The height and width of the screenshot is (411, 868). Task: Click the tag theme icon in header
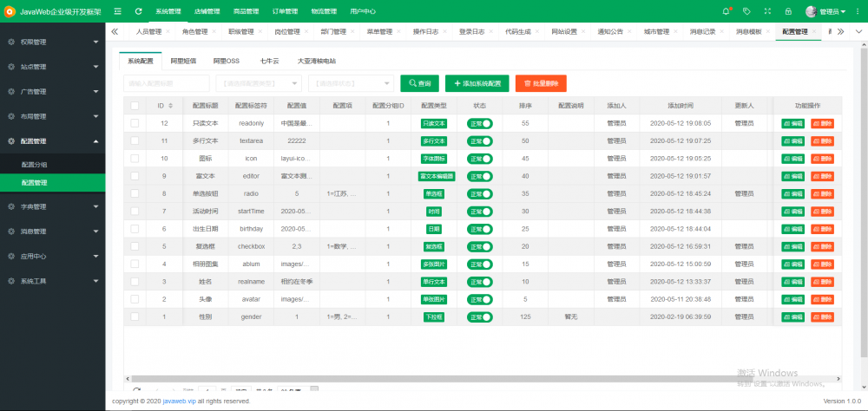pos(746,11)
